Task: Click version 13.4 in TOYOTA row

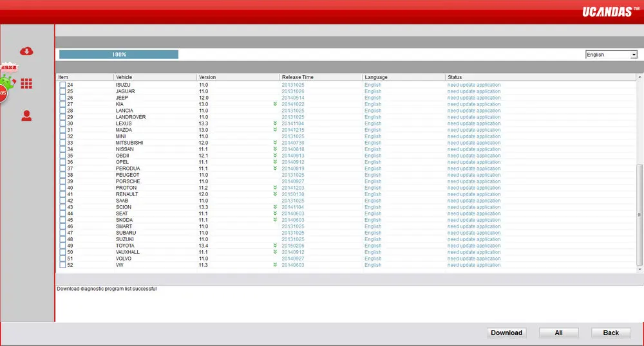Action: pos(204,246)
